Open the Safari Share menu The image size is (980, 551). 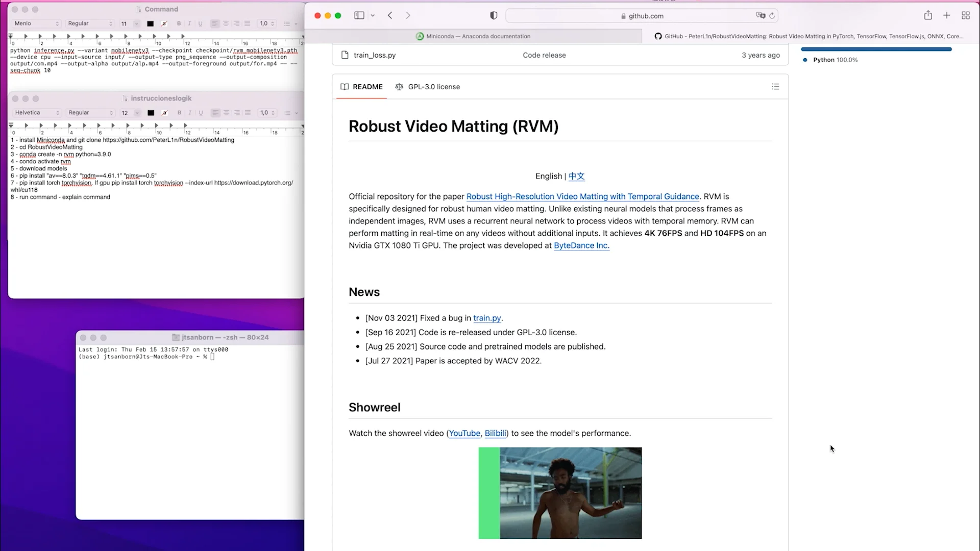tap(928, 15)
